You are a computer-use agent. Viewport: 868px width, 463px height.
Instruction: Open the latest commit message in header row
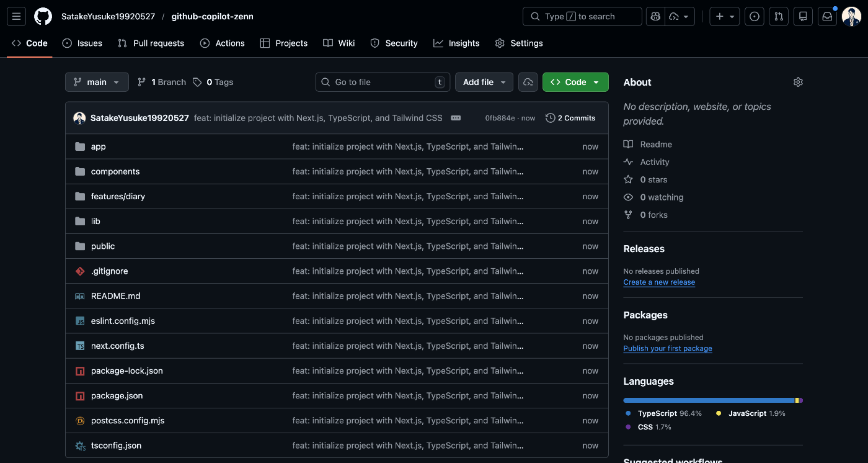click(x=318, y=118)
